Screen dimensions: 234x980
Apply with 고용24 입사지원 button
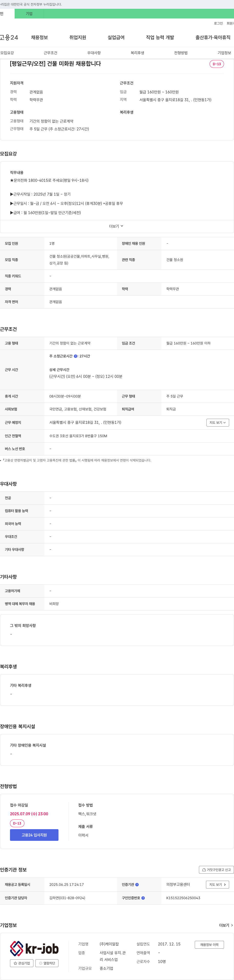click(x=34, y=835)
